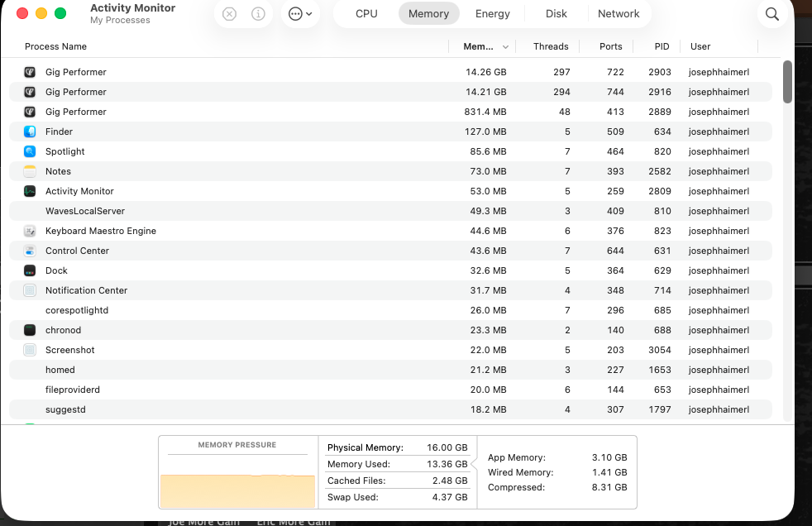Switch to the CPU tab
The image size is (812, 526).
(x=366, y=14)
